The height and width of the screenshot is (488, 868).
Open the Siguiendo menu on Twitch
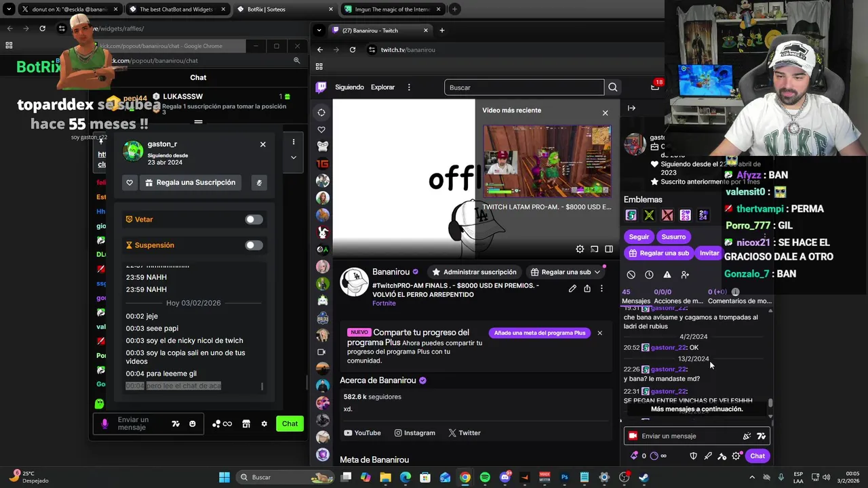350,87
